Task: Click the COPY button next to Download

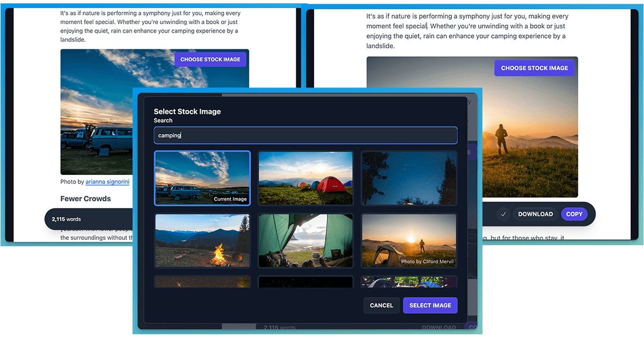Action: coord(574,214)
